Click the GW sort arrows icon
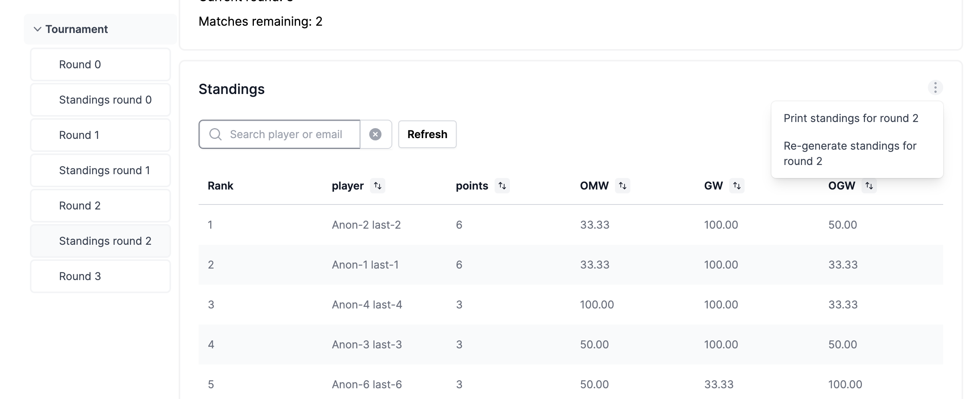The width and height of the screenshot is (980, 399). pyautogui.click(x=737, y=186)
